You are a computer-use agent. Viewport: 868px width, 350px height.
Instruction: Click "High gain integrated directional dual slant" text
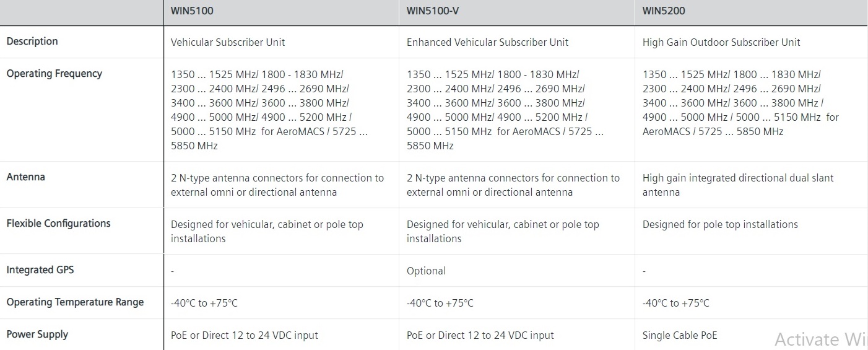(x=738, y=178)
